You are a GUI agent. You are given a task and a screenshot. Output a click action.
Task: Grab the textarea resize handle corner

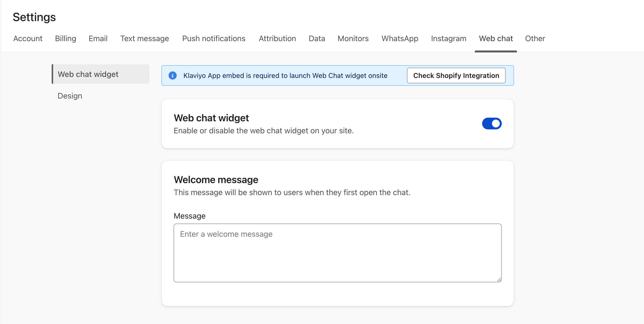(499, 280)
